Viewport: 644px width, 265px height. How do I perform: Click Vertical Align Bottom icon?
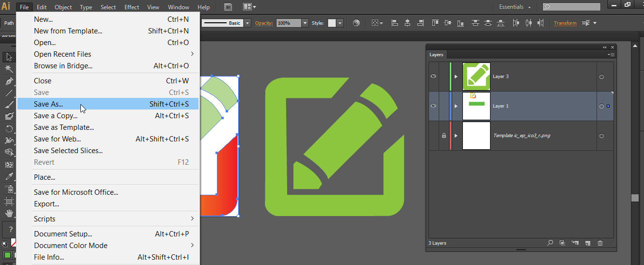click(460, 23)
